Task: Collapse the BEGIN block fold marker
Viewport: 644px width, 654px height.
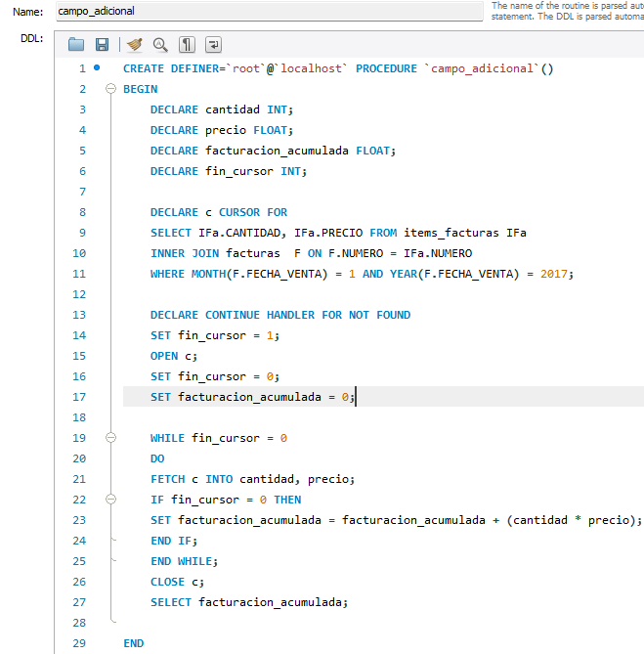Action: pyautogui.click(x=109, y=89)
